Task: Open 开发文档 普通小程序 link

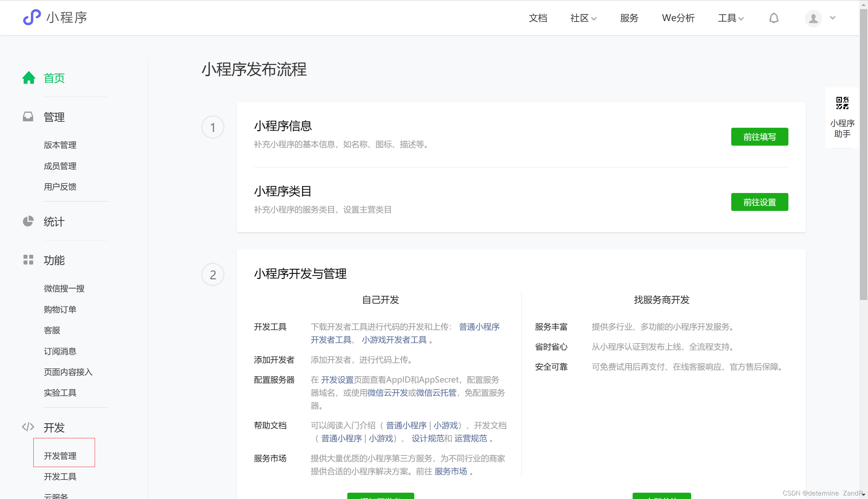Action: [x=341, y=438]
